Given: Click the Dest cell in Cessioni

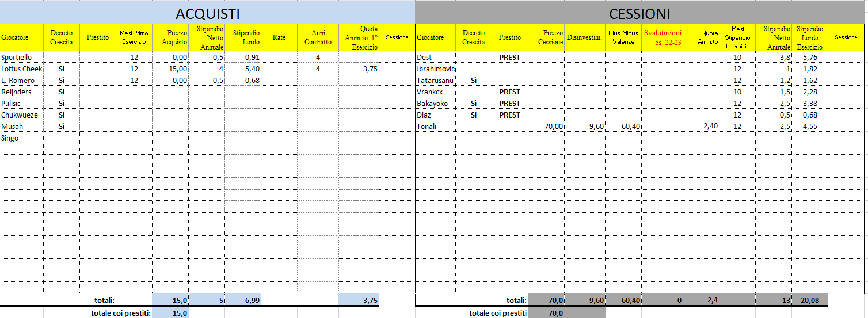Looking at the screenshot, I should point(436,58).
